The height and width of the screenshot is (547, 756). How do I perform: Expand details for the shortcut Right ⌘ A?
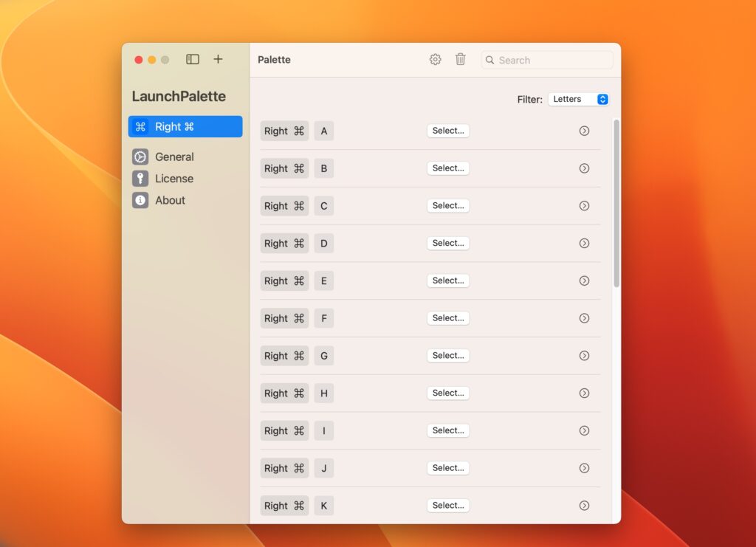click(584, 131)
